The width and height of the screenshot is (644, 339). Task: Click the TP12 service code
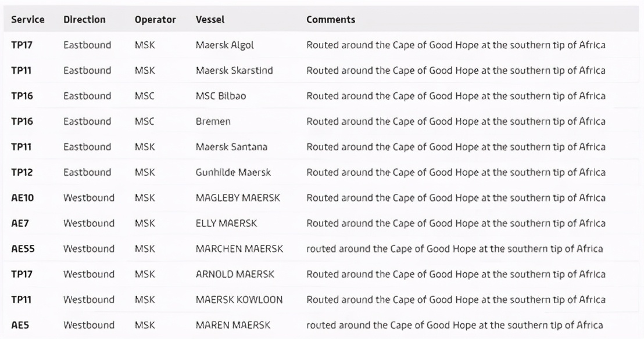click(21, 172)
